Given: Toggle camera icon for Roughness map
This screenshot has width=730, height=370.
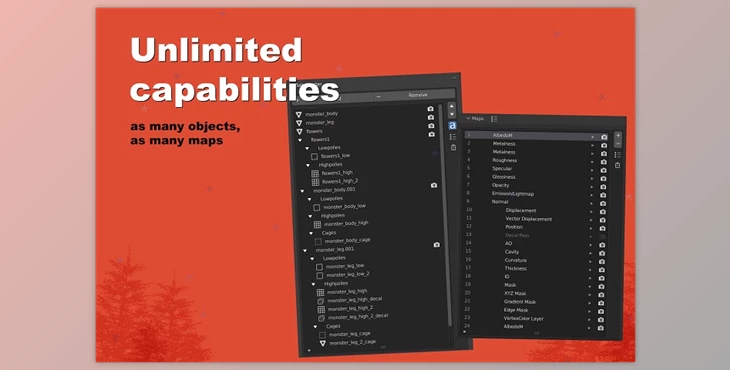Looking at the screenshot, I should (603, 162).
